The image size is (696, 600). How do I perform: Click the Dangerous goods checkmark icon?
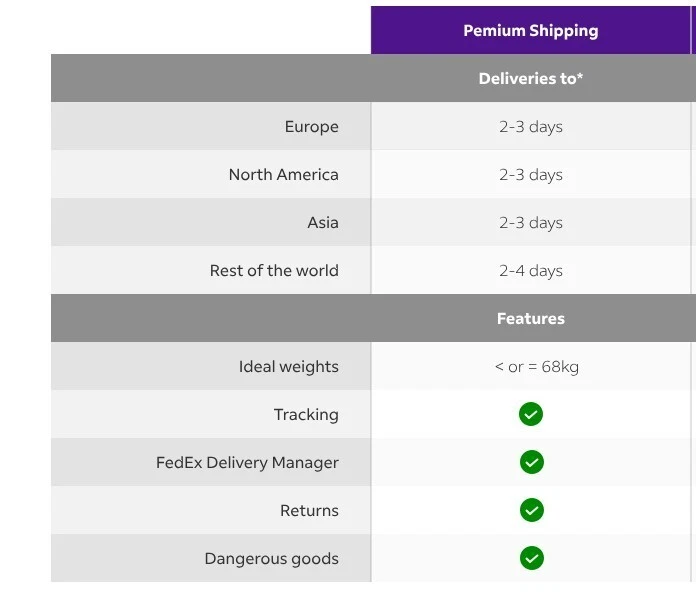531,558
